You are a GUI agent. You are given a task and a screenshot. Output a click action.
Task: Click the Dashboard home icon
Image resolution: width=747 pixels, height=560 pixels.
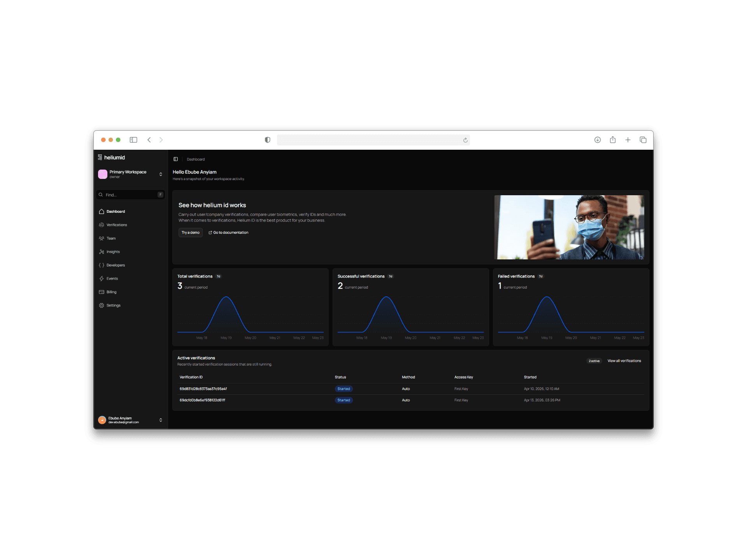click(x=102, y=212)
